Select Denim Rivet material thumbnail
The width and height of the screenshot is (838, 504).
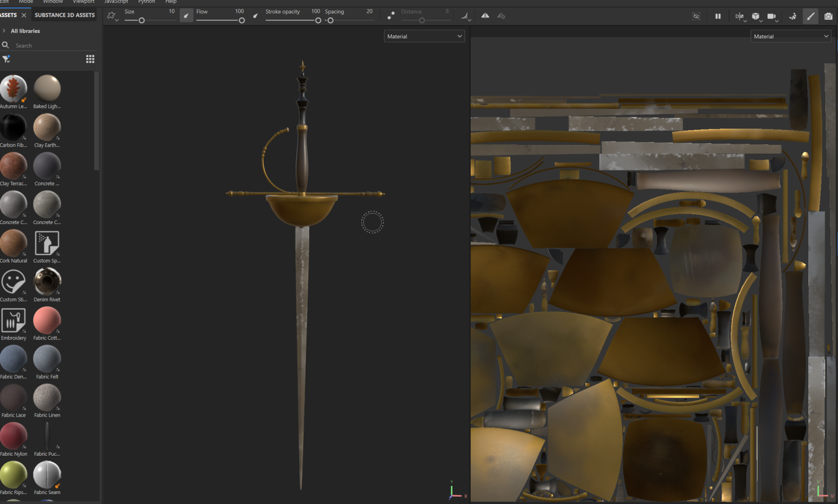[x=47, y=282]
